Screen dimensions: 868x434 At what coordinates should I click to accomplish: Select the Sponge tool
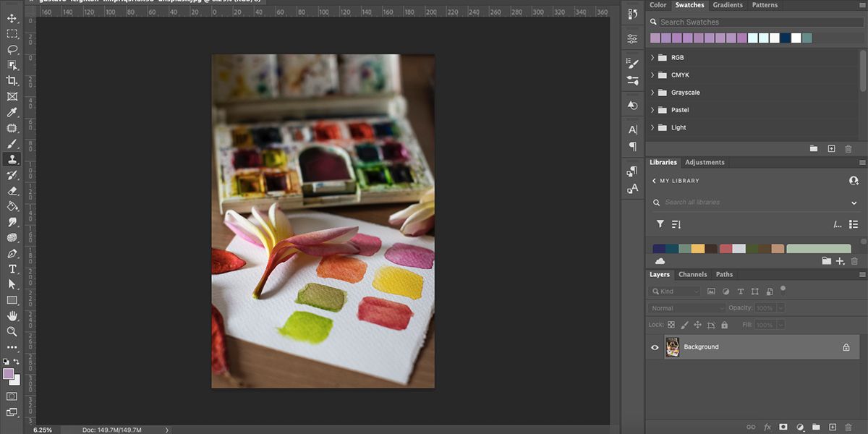pos(12,237)
